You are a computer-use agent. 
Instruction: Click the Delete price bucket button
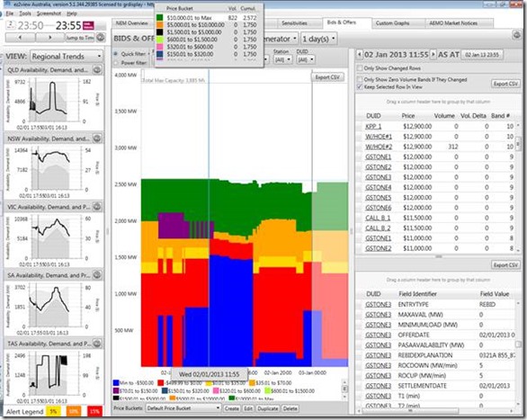pyautogui.click(x=290, y=408)
